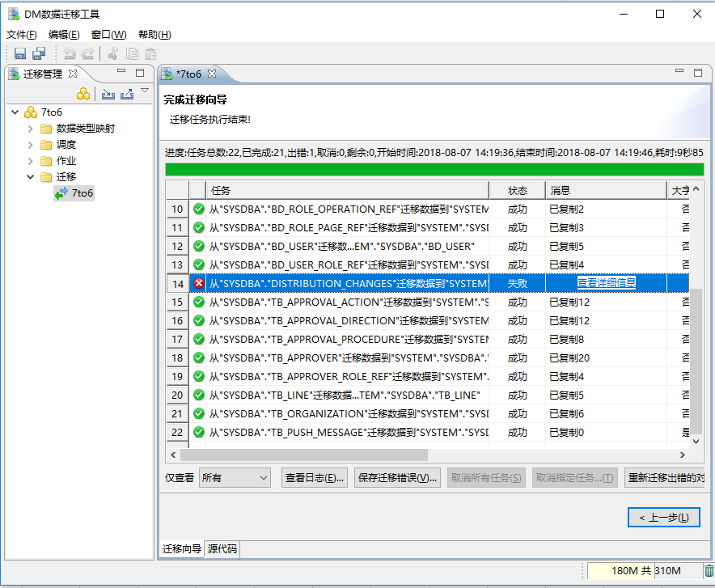Click the < 上一步(L) button
This screenshot has height=588, width=715.
pos(664,518)
